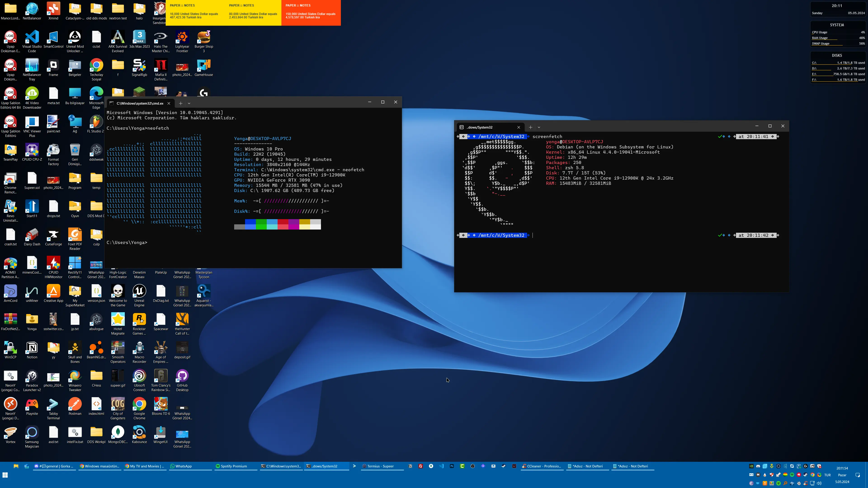Viewport: 868px width, 488px height.
Task: Click the 'Shell: zsh 5.8' line in screenfetch output
Action: point(565,168)
